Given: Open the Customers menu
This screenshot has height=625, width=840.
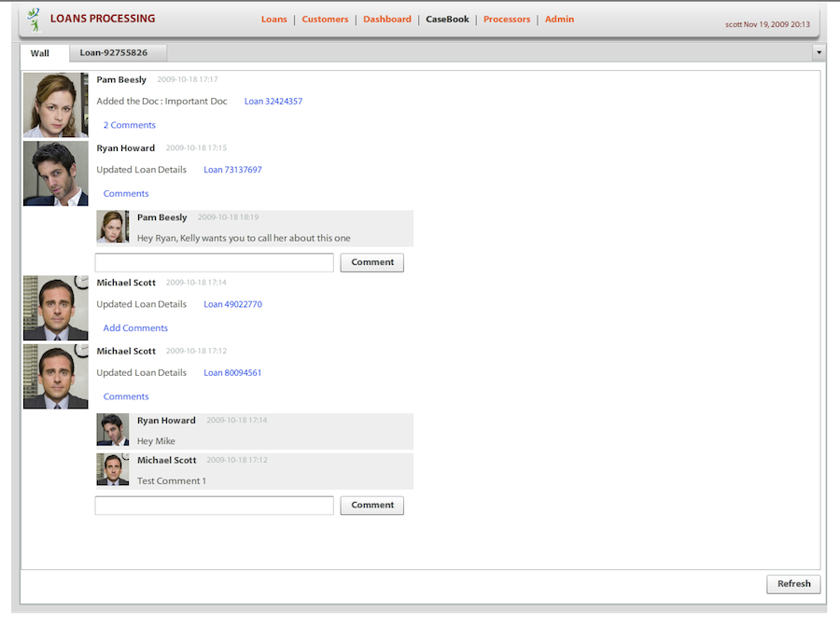Looking at the screenshot, I should click(x=325, y=20).
